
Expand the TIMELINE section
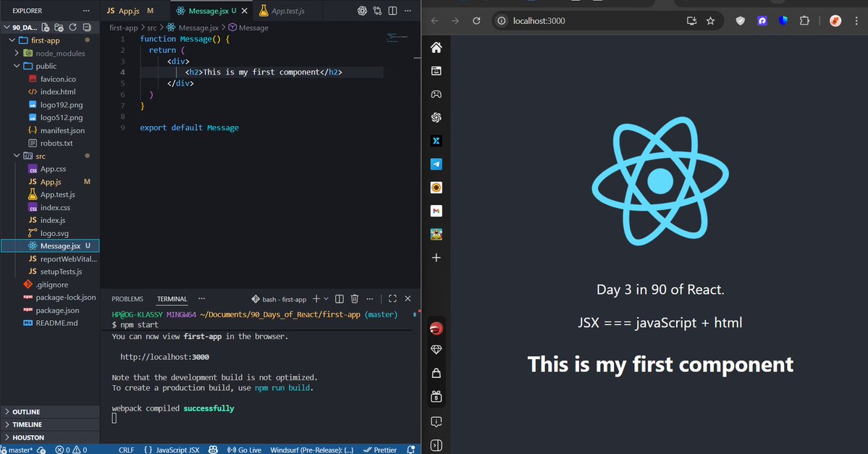(50, 424)
